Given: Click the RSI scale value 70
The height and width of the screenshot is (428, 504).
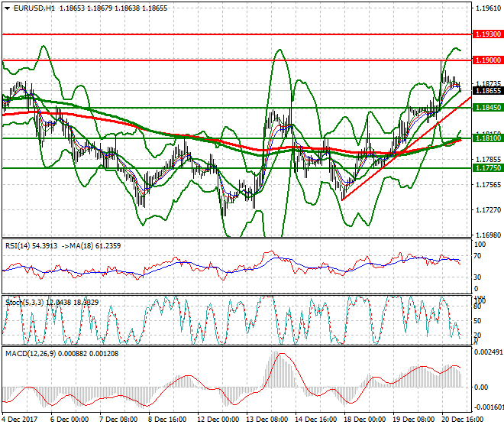Looking at the screenshot, I should pyautogui.click(x=478, y=256).
